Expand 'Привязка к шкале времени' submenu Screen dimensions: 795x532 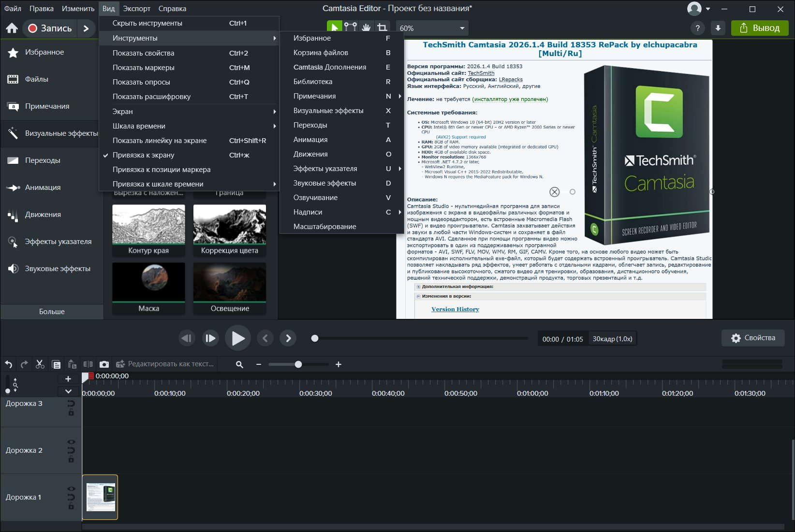coord(189,184)
